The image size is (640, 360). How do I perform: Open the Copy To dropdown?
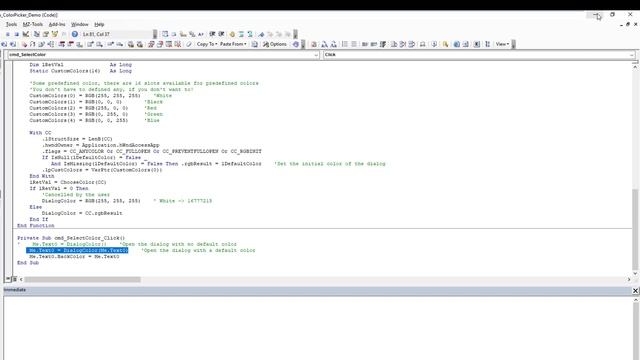click(207, 44)
